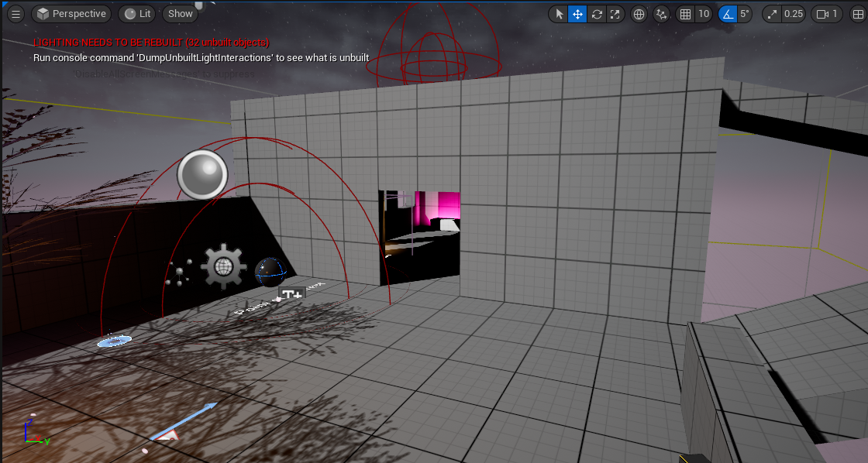
Task: Open the viewport layout options icon
Action: pos(858,15)
